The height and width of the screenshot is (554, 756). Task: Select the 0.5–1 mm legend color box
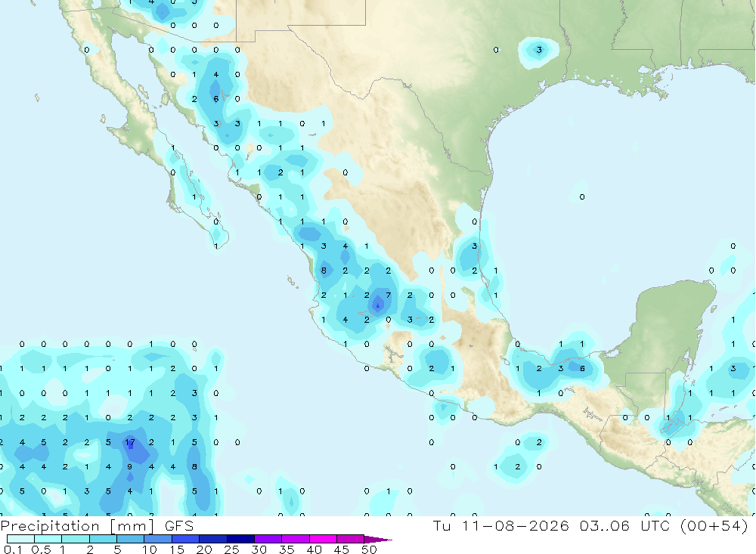point(48,539)
